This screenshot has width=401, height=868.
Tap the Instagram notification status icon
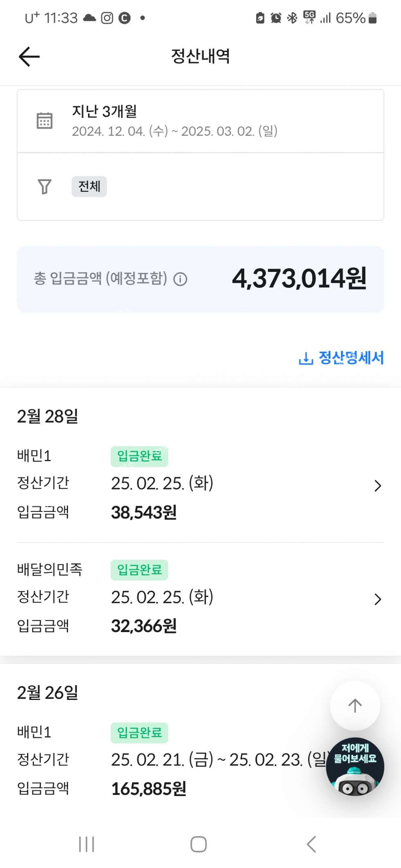click(107, 18)
